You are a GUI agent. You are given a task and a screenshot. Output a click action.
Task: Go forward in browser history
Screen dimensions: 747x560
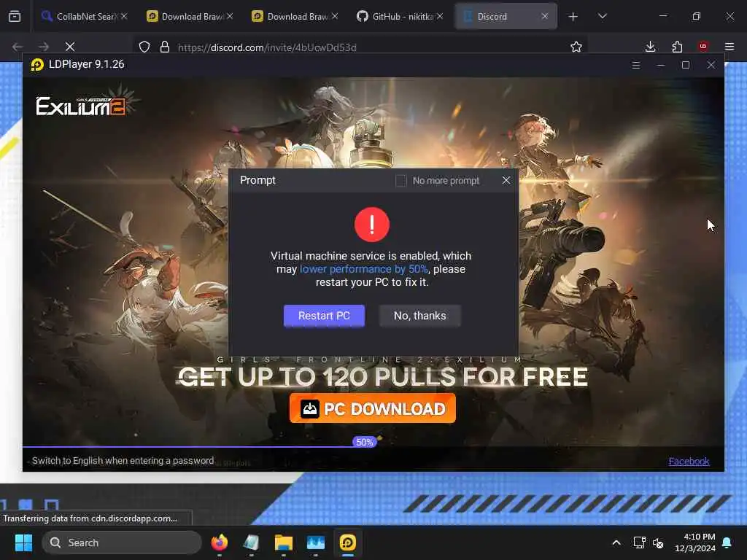coord(44,47)
